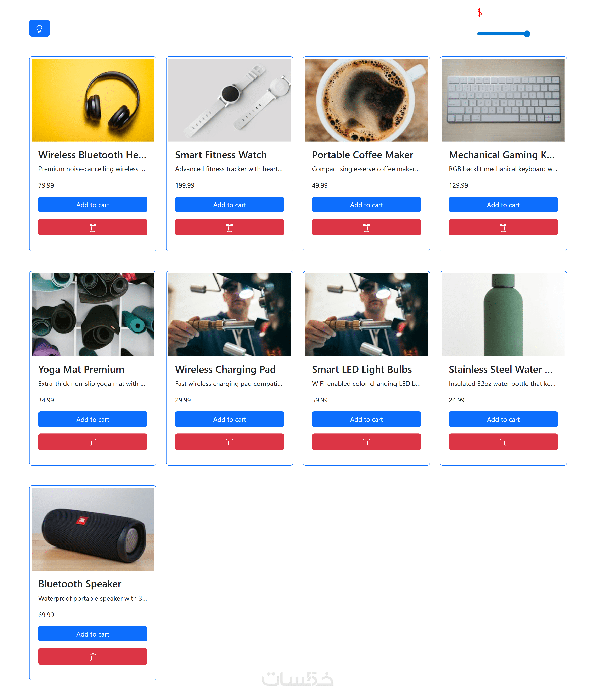Open the Mechanical Gaming Keyboard image

point(503,100)
